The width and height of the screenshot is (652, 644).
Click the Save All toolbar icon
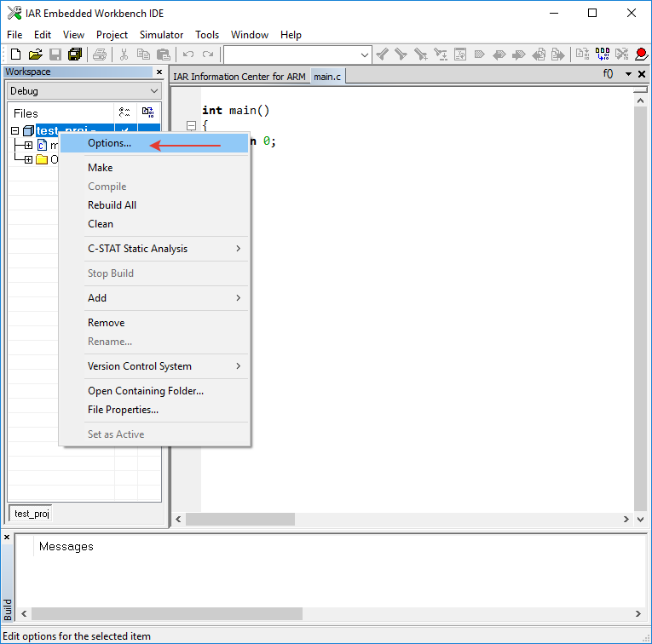pyautogui.click(x=75, y=55)
